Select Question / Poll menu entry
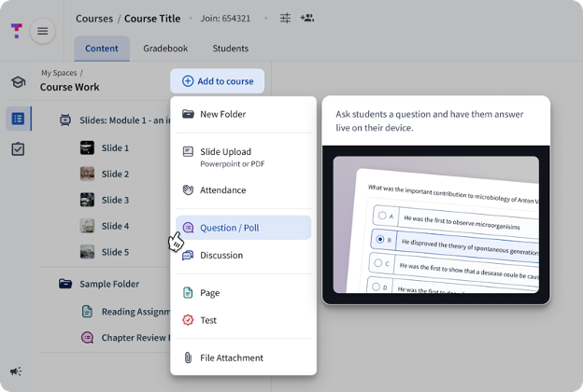This screenshot has width=583, height=392. (x=243, y=228)
